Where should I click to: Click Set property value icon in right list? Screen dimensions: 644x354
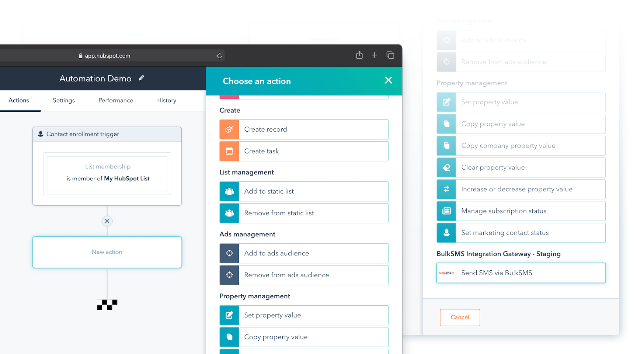click(446, 102)
